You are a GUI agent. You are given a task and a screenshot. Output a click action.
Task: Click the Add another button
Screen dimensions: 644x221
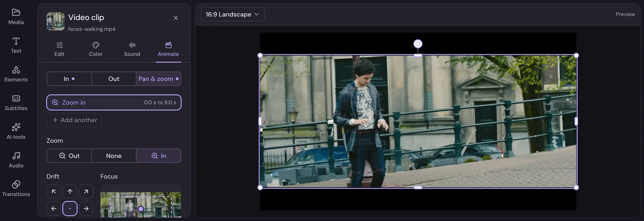(74, 120)
